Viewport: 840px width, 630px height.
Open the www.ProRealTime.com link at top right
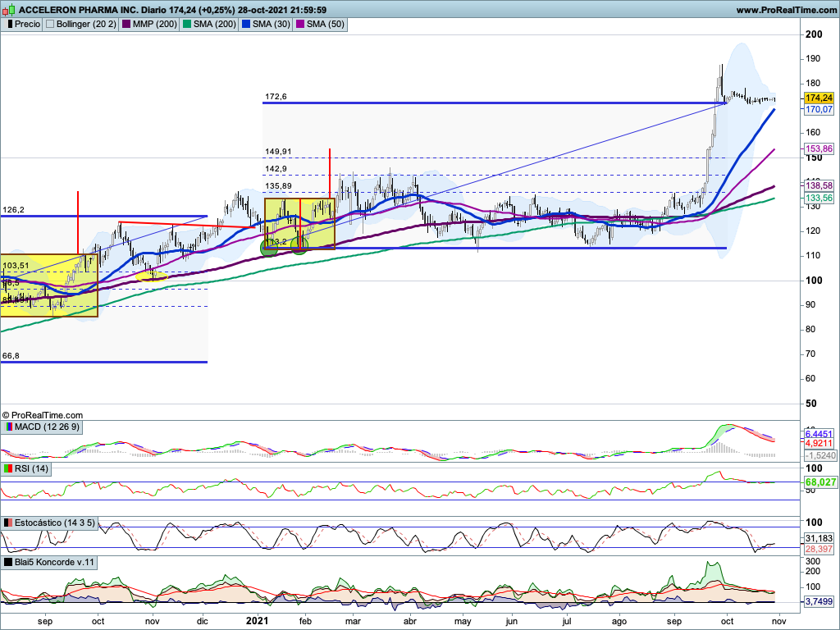tap(786, 10)
